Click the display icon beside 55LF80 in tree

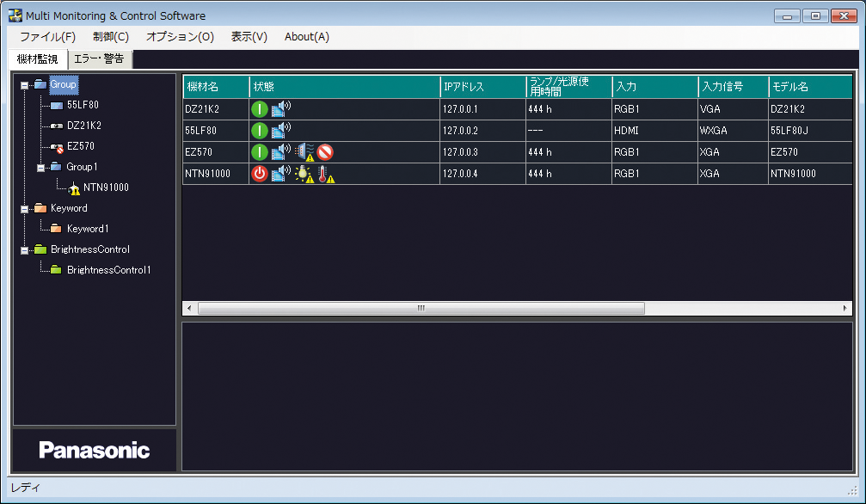click(x=57, y=105)
